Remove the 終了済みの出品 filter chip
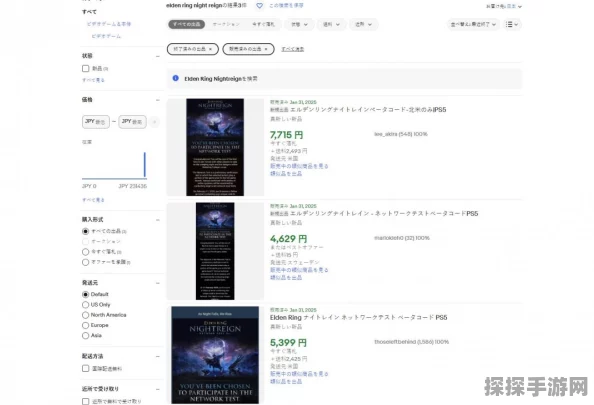This screenshot has width=594, height=405. tap(210, 49)
